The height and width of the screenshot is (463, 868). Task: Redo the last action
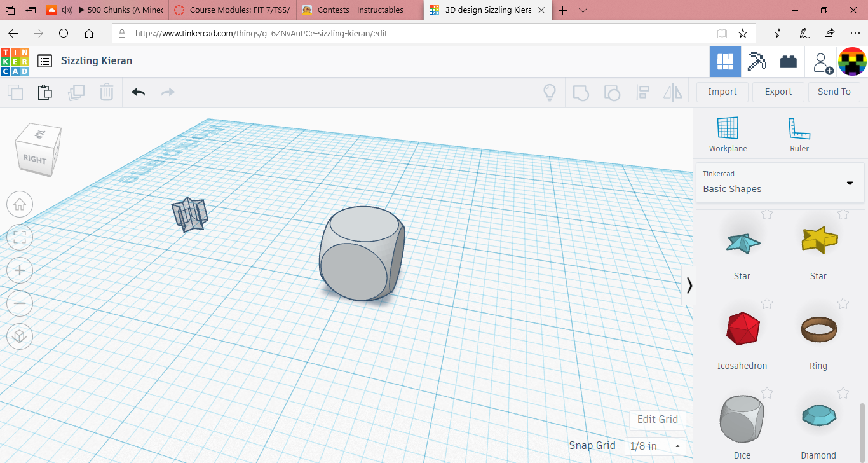(x=168, y=92)
